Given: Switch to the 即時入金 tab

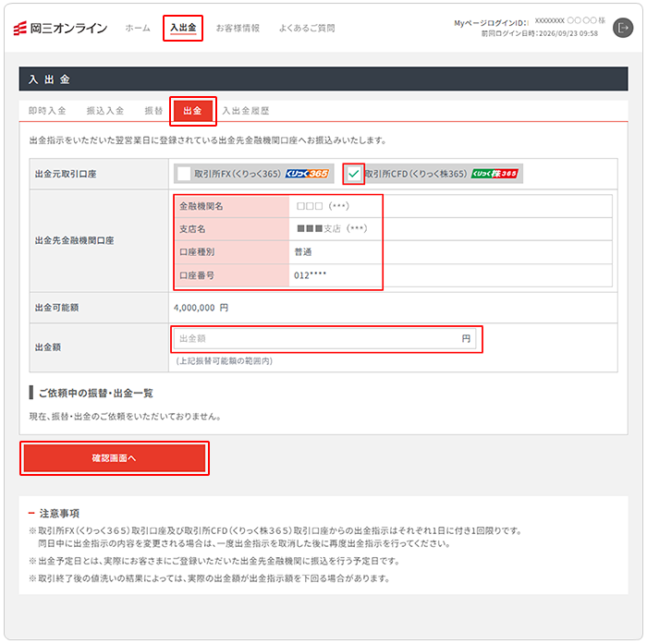Looking at the screenshot, I should click(47, 111).
